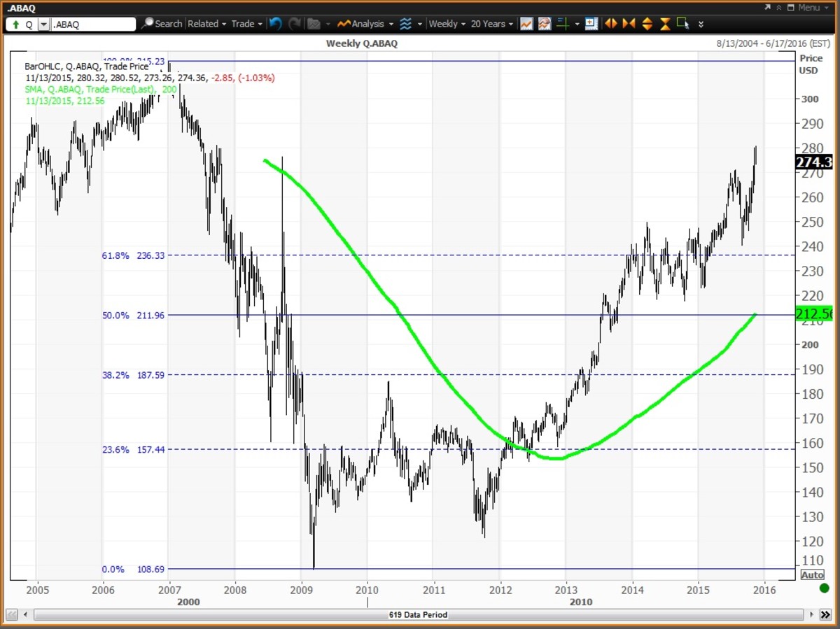
Task: Click the grayed redo arrow
Action: point(294,24)
